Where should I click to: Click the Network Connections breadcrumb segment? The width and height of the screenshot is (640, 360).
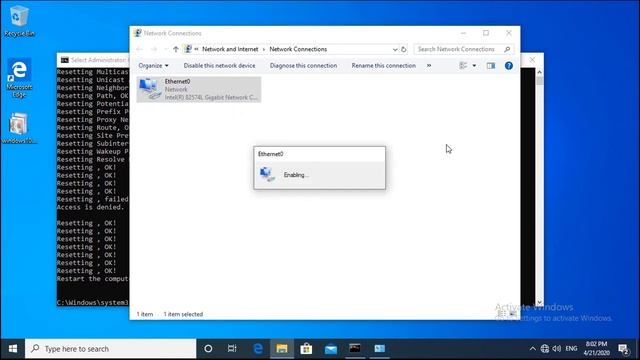tap(298, 49)
